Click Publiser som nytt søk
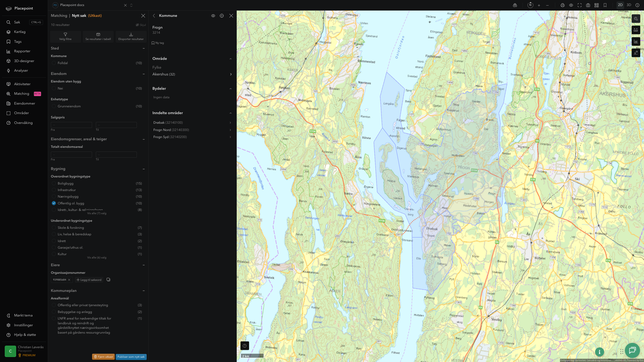644x362 pixels. point(131,357)
